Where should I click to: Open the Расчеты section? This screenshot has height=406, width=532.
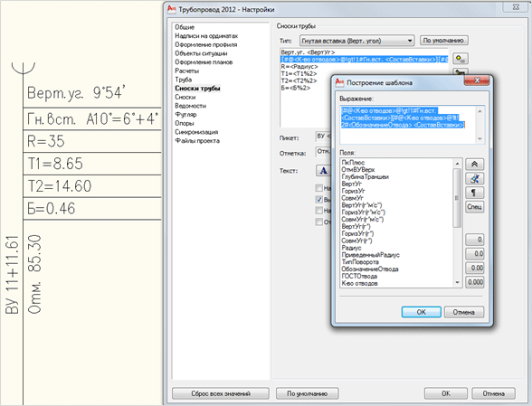[x=187, y=71]
